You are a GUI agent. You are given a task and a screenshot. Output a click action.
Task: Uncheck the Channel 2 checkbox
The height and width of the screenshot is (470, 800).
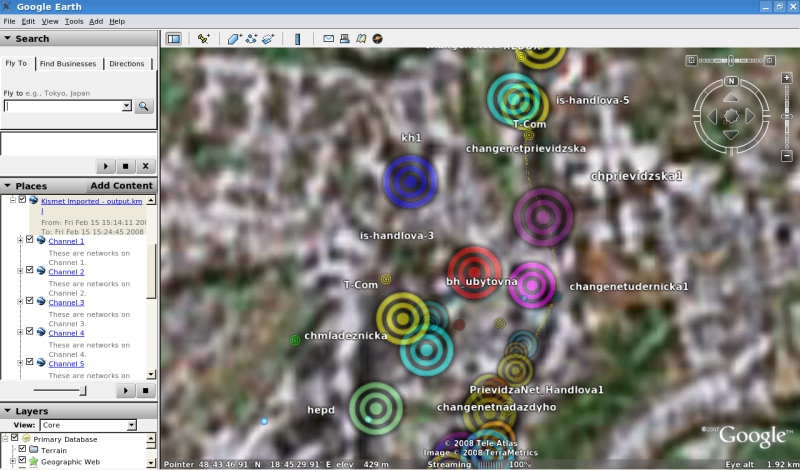30,270
